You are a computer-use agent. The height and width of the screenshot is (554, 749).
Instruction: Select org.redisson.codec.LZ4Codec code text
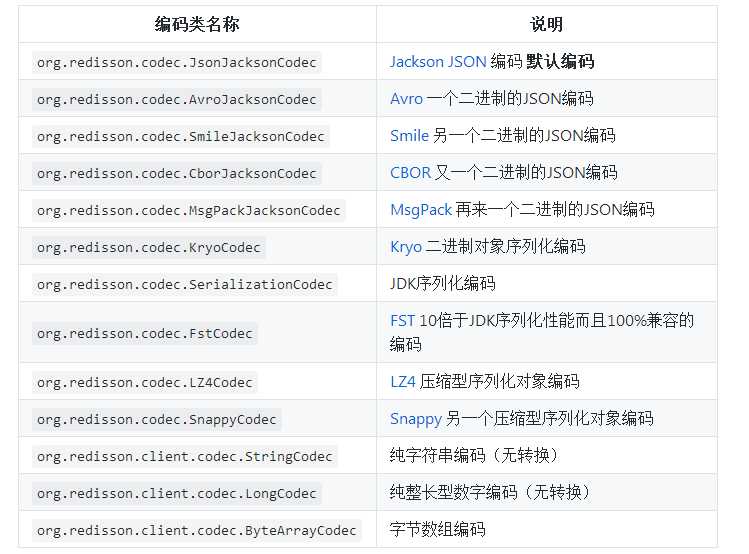145,383
